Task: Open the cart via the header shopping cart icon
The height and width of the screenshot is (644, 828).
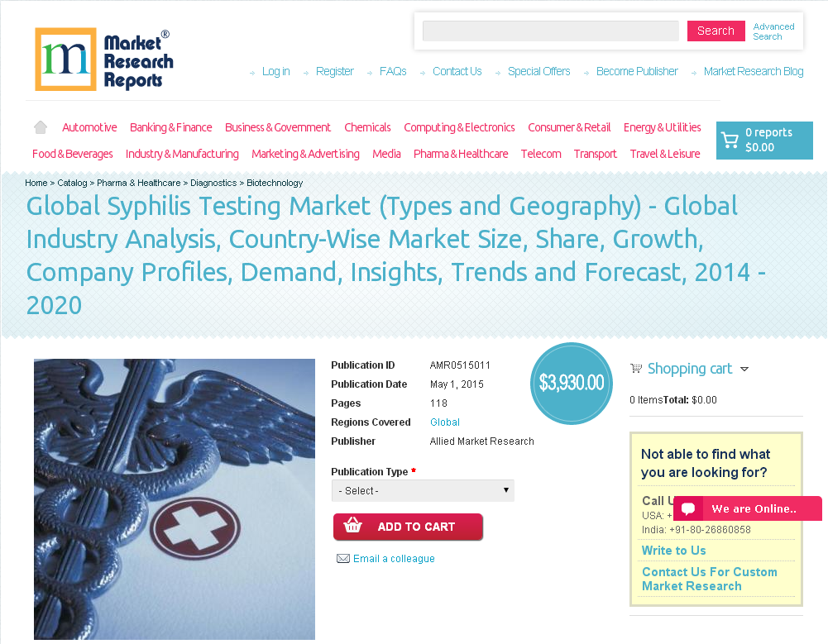Action: tap(731, 140)
